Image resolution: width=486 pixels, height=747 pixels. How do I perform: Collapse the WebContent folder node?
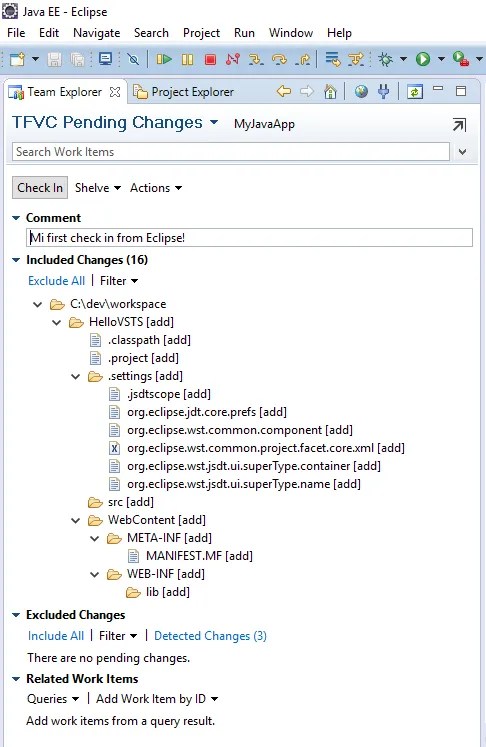[76, 520]
